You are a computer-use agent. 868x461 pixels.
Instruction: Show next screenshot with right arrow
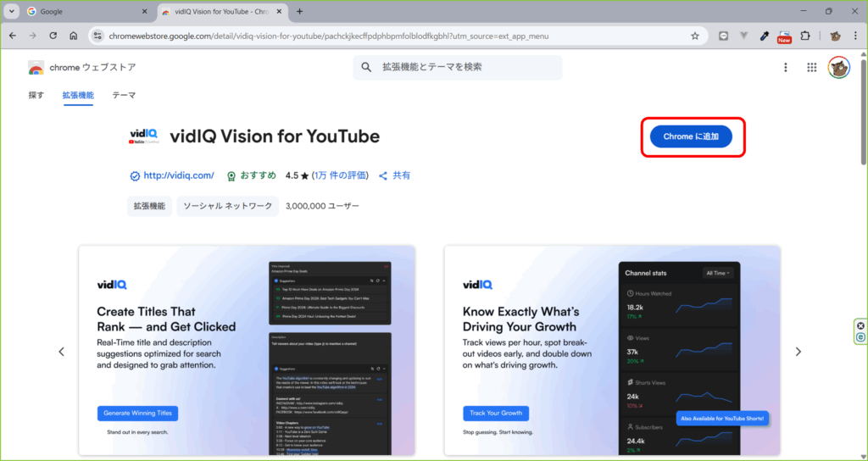click(x=798, y=352)
